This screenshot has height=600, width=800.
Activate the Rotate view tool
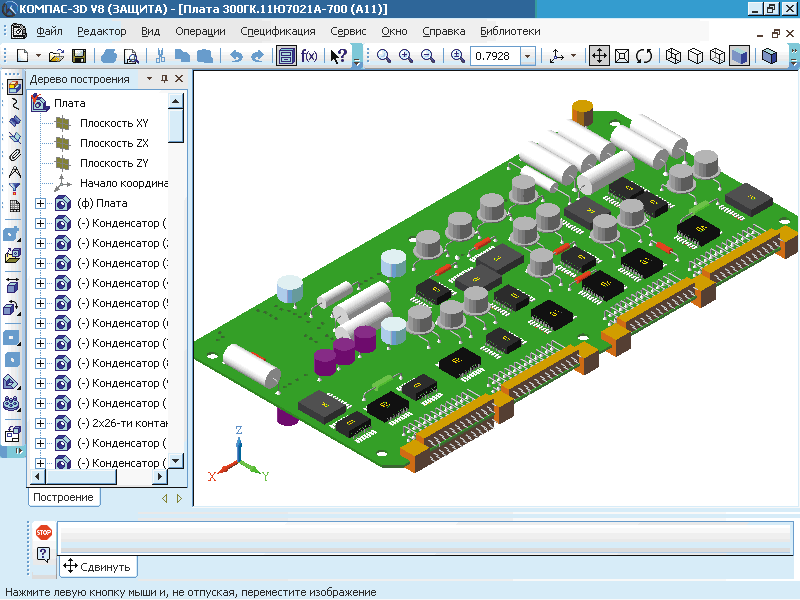[x=644, y=56]
